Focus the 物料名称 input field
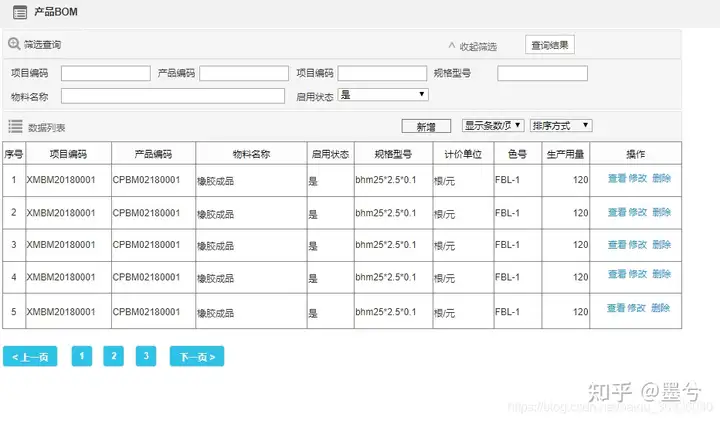Image resolution: width=720 pixels, height=421 pixels. pos(173,96)
